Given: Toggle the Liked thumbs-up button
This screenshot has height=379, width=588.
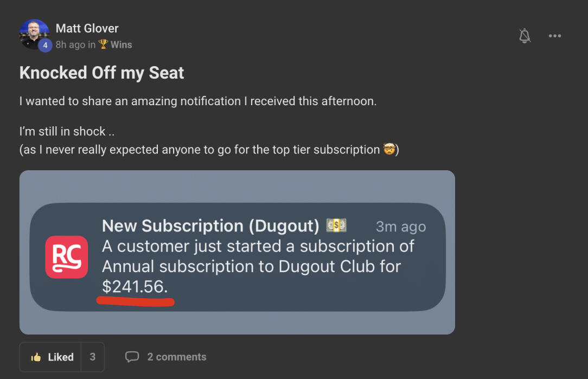Looking at the screenshot, I should click(x=52, y=357).
